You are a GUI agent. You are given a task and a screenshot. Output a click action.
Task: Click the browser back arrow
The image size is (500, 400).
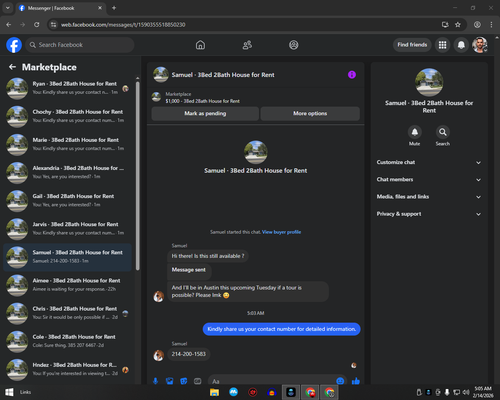point(9,25)
